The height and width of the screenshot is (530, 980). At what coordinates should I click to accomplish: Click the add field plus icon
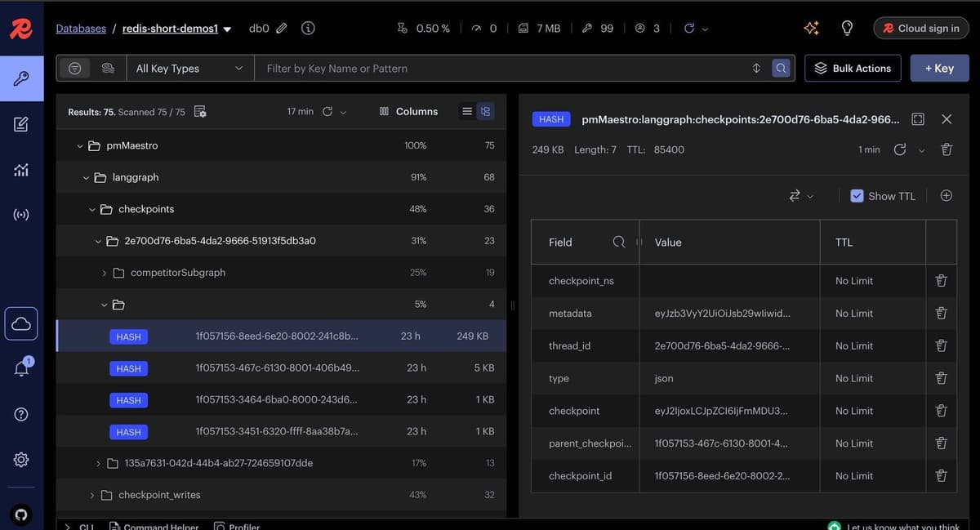947,196
